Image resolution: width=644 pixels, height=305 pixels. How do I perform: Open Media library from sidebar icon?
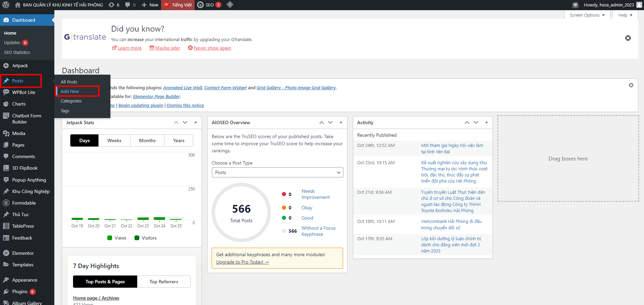point(6,133)
